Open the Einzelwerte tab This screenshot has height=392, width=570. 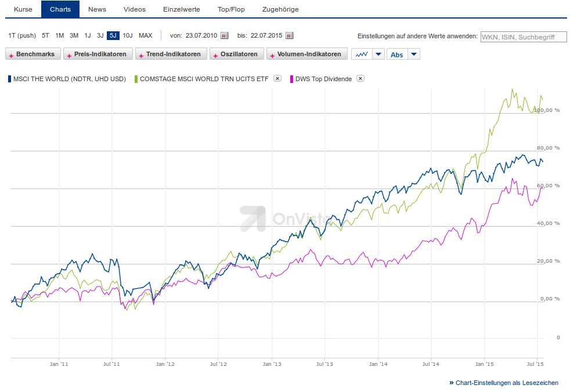(182, 9)
